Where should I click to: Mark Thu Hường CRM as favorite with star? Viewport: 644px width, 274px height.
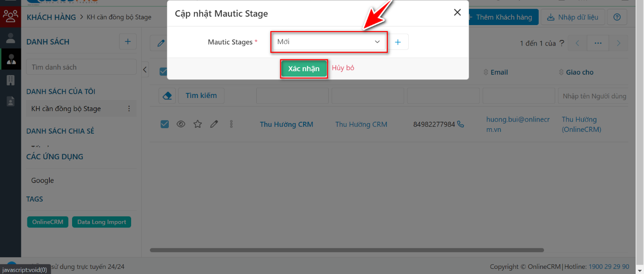[197, 124]
